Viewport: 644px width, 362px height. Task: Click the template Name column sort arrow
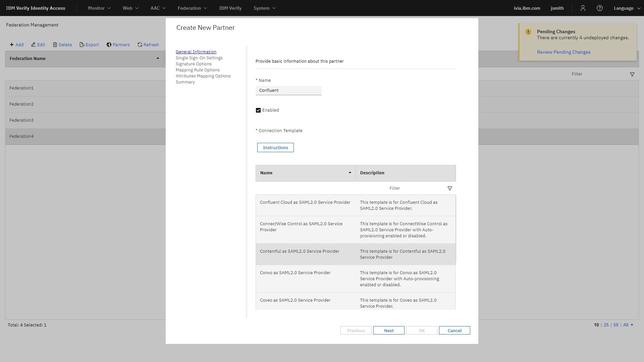pos(350,173)
